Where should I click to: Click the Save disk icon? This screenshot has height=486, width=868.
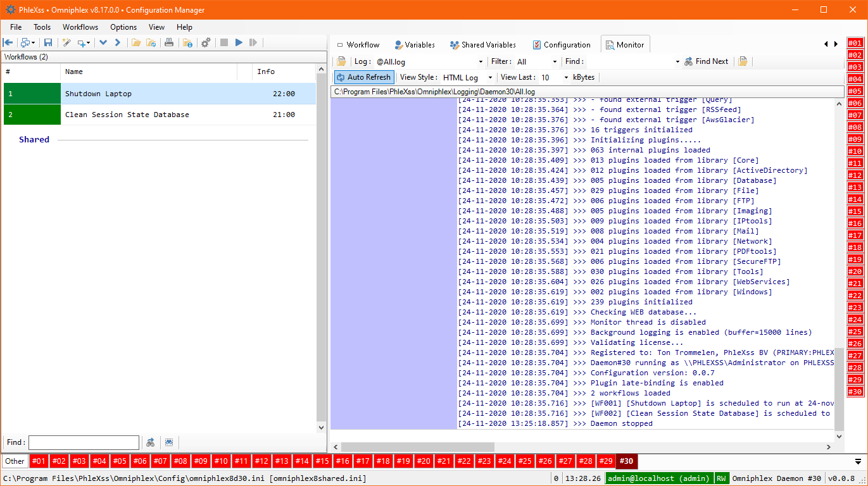pyautogui.click(x=48, y=42)
